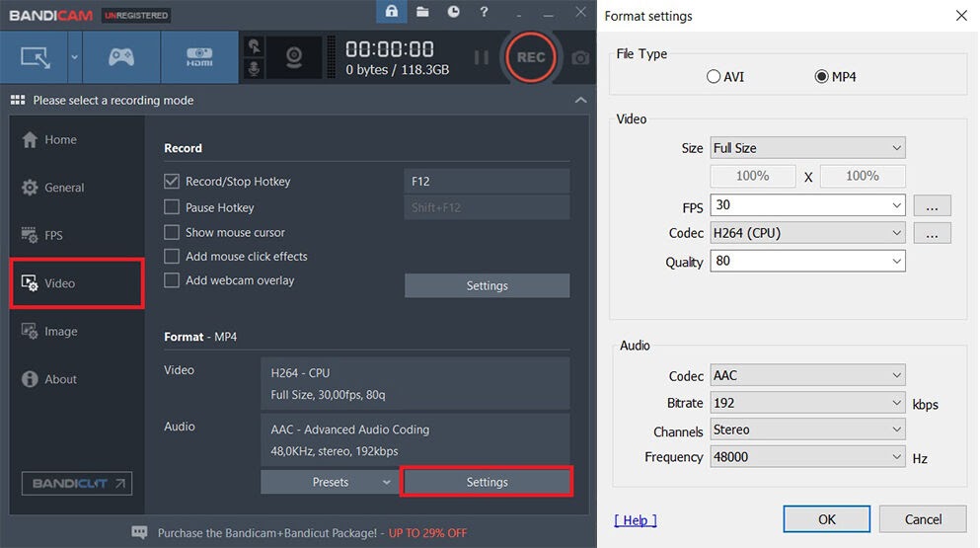980x548 pixels.
Task: Enable Show mouse cursor checkbox
Action: pyautogui.click(x=172, y=232)
